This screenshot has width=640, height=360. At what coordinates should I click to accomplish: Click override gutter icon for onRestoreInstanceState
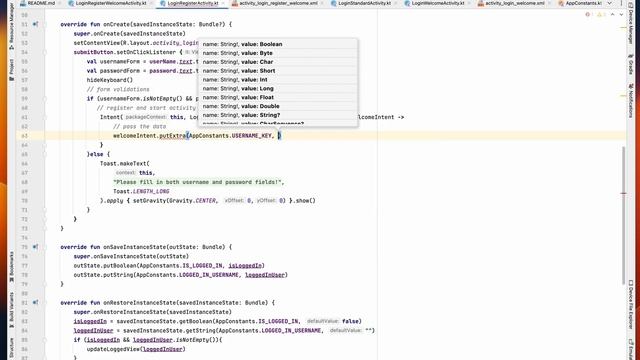tap(36, 302)
